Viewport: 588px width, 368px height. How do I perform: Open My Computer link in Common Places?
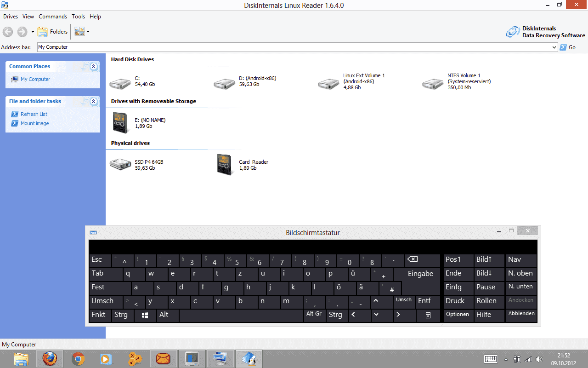pyautogui.click(x=35, y=79)
